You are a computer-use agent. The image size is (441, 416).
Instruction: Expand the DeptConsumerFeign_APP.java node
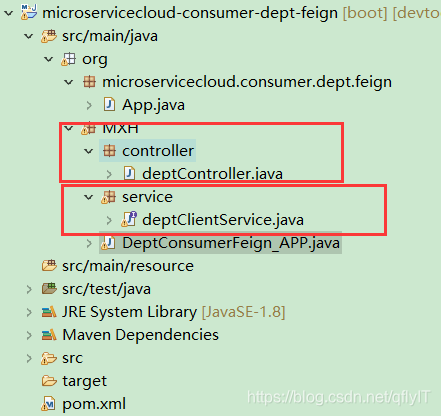89,243
